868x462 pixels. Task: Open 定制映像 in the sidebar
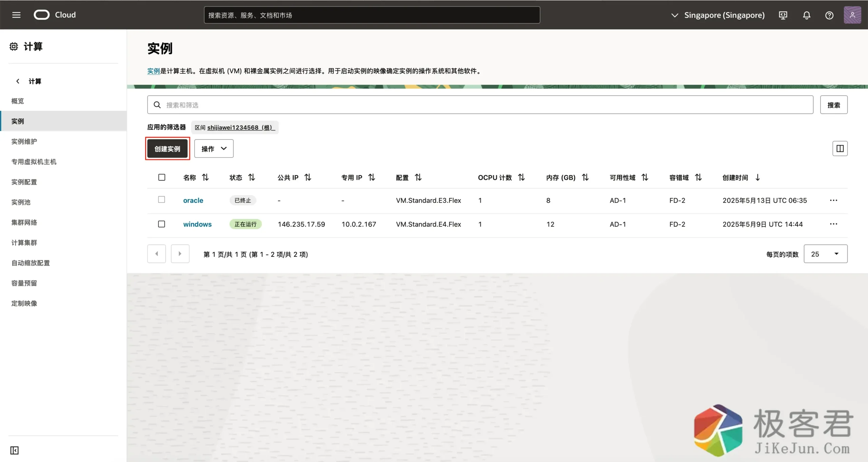click(x=24, y=303)
